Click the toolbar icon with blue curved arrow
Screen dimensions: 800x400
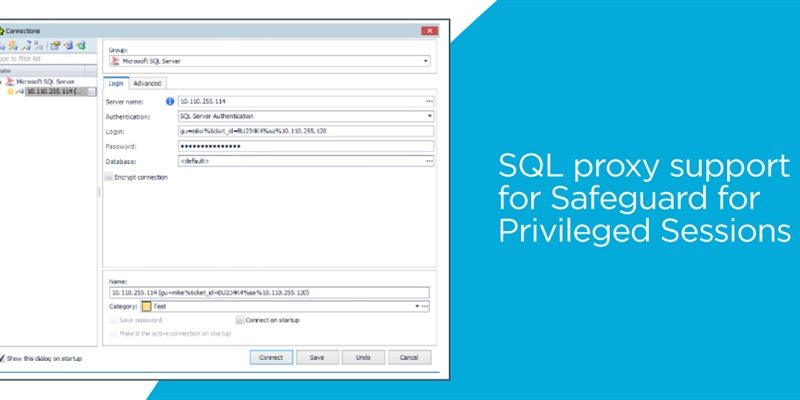coord(26,46)
